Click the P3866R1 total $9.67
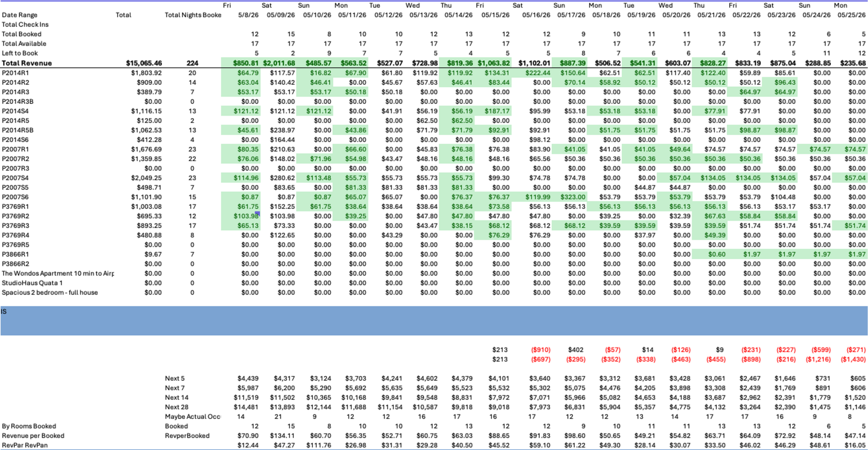Viewport: 868px width, 450px height. pos(153,254)
